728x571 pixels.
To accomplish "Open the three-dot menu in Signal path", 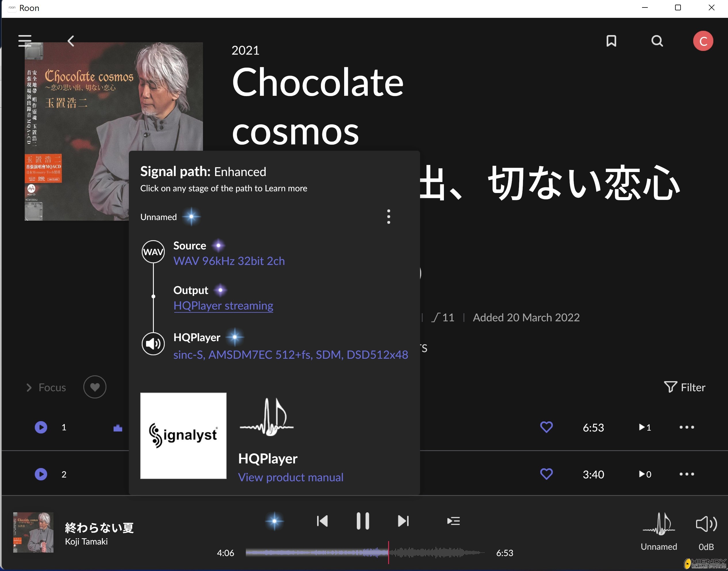I will click(x=388, y=217).
